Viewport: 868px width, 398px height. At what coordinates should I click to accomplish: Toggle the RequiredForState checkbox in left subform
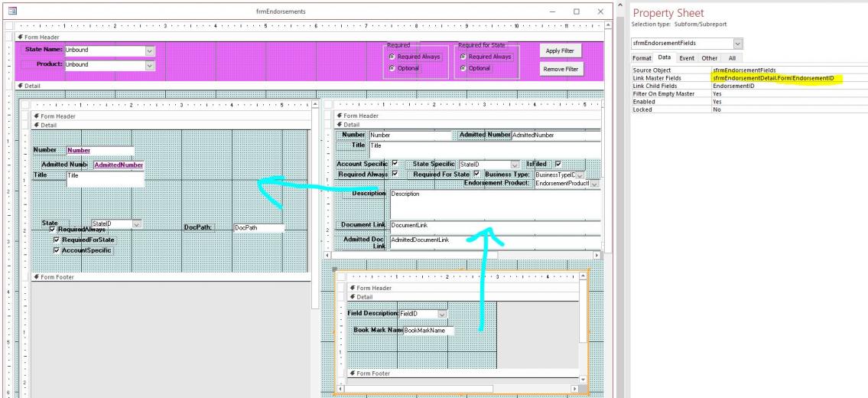(57, 240)
